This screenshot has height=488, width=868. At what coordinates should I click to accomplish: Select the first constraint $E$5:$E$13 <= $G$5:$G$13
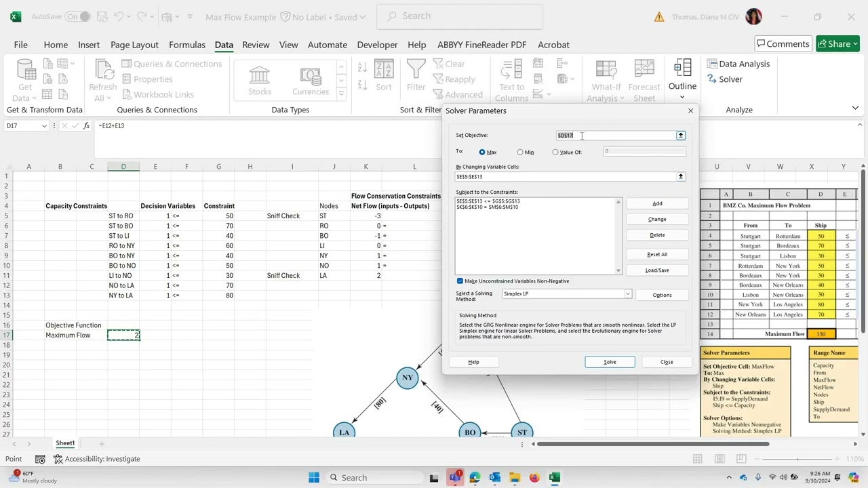pyautogui.click(x=488, y=201)
